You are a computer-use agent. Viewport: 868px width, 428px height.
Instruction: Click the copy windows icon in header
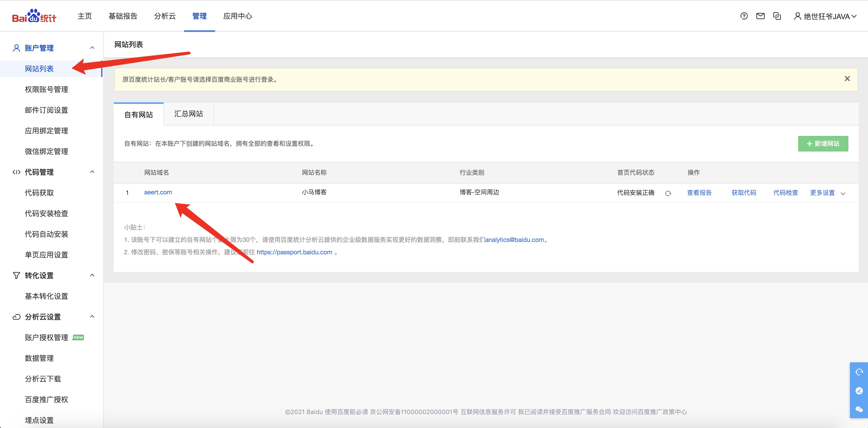[x=777, y=16]
